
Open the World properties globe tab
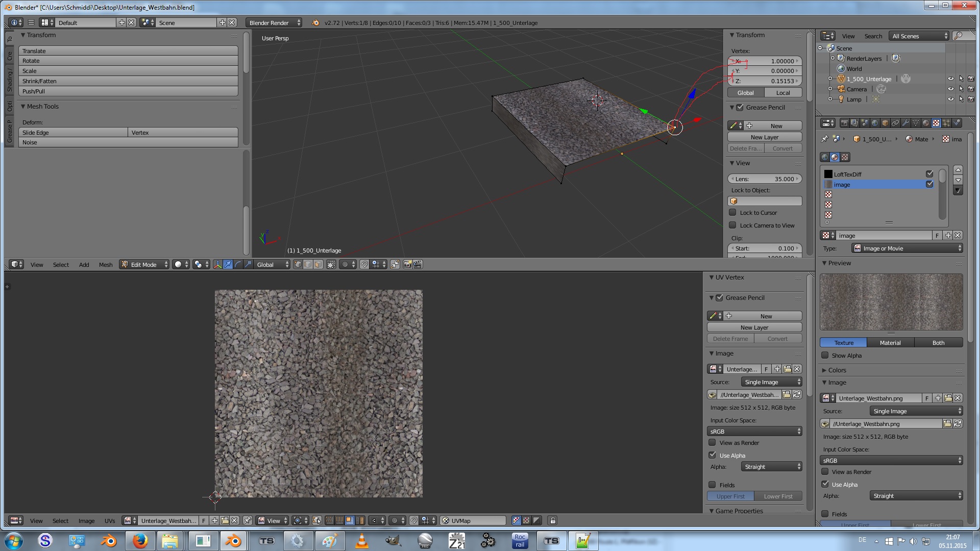tap(875, 123)
